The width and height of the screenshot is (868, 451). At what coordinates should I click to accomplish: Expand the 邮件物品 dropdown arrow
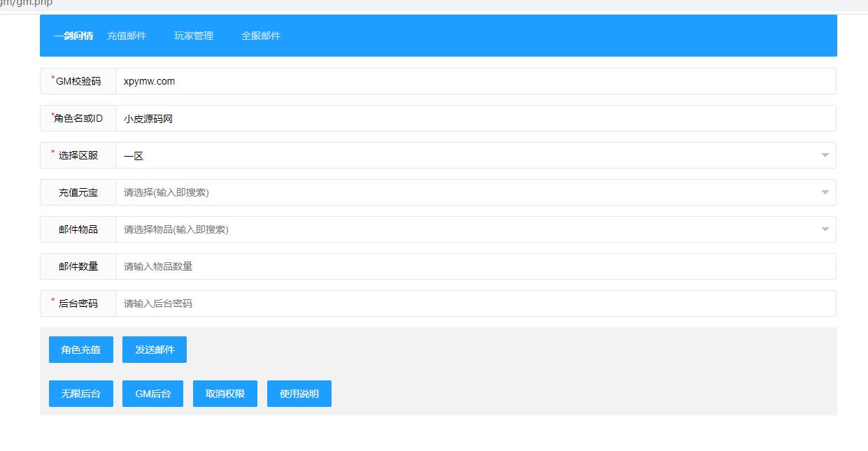pyautogui.click(x=825, y=229)
